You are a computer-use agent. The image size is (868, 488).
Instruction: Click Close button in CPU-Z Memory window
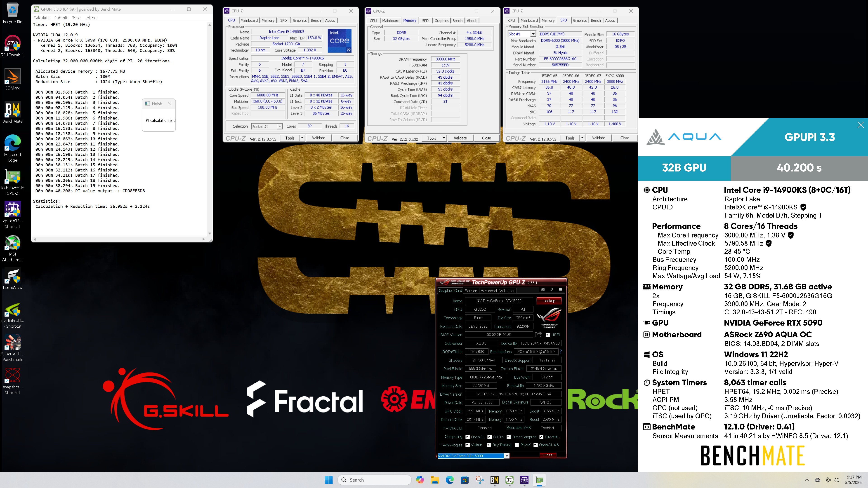click(486, 138)
